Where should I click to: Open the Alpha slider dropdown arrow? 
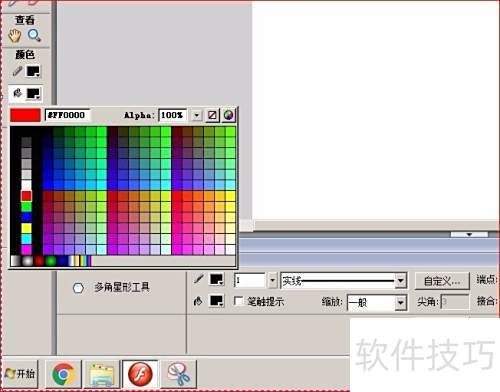(197, 115)
